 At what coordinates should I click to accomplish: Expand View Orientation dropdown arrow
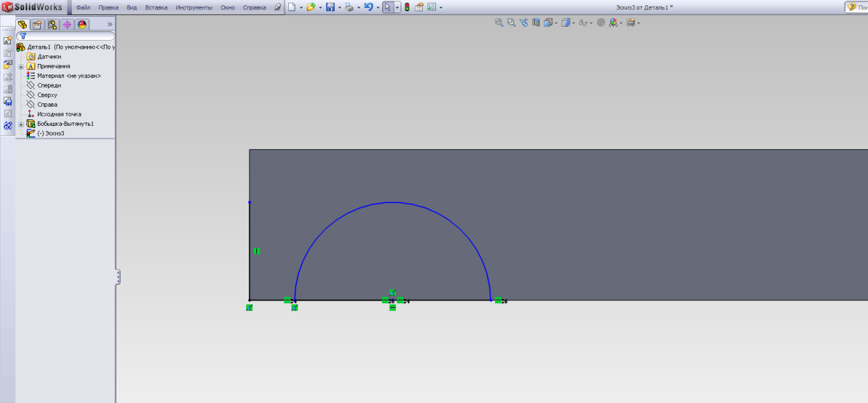(556, 23)
